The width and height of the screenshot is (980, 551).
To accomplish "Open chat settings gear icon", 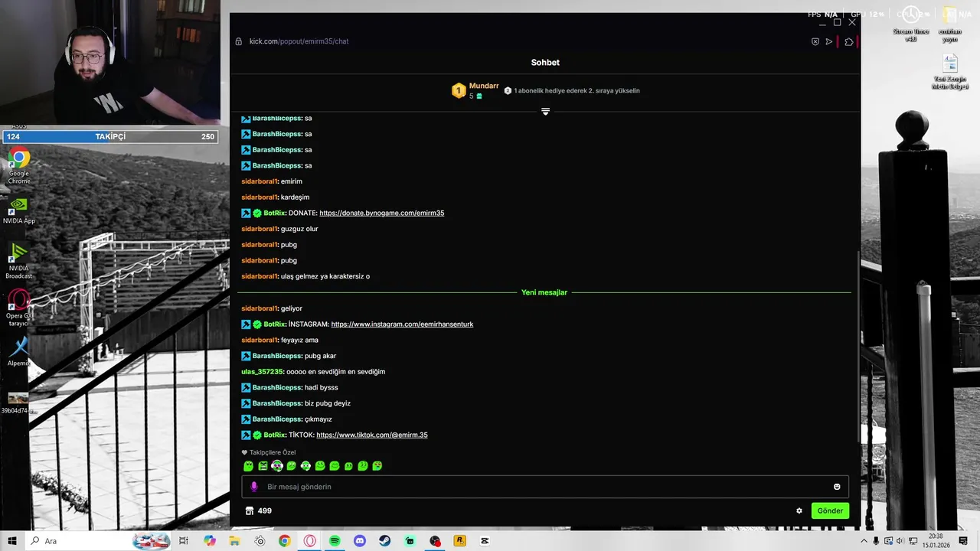I will 799,510.
